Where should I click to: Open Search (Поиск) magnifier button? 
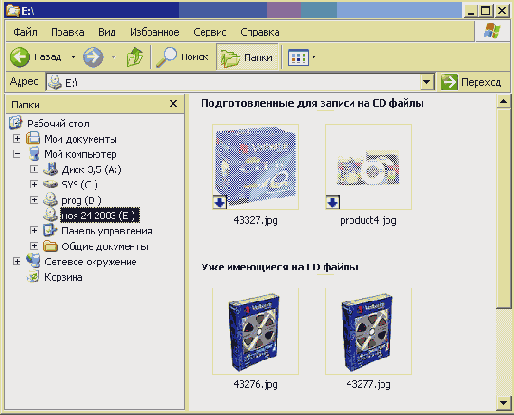pyautogui.click(x=182, y=57)
